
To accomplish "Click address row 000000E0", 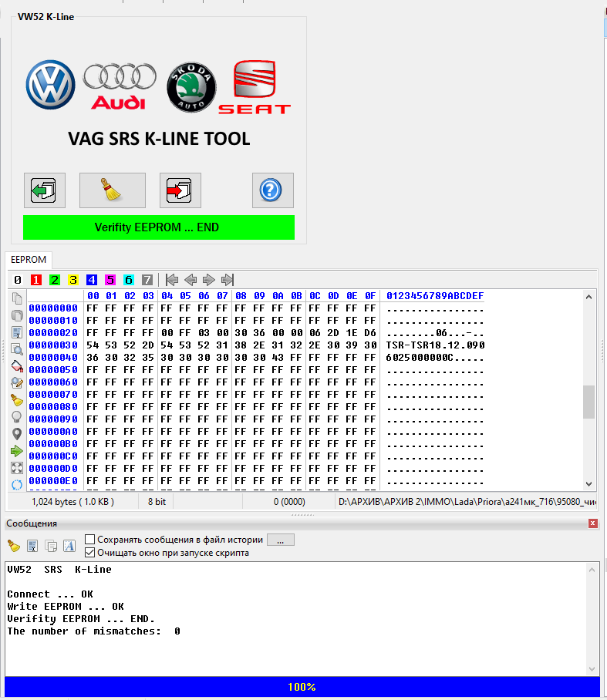I will coord(53,481).
